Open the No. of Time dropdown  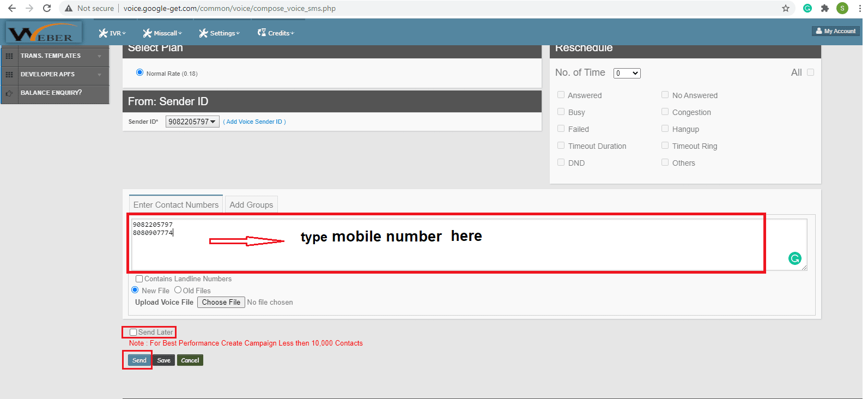(627, 73)
